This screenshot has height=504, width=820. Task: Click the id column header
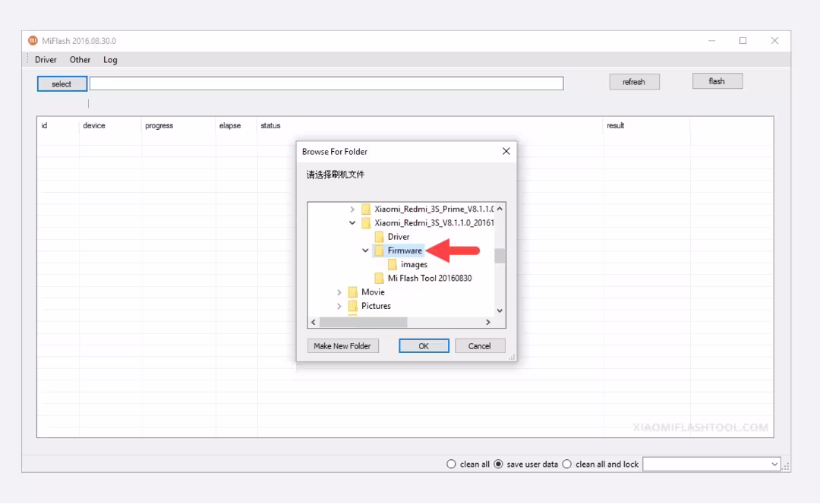[45, 125]
